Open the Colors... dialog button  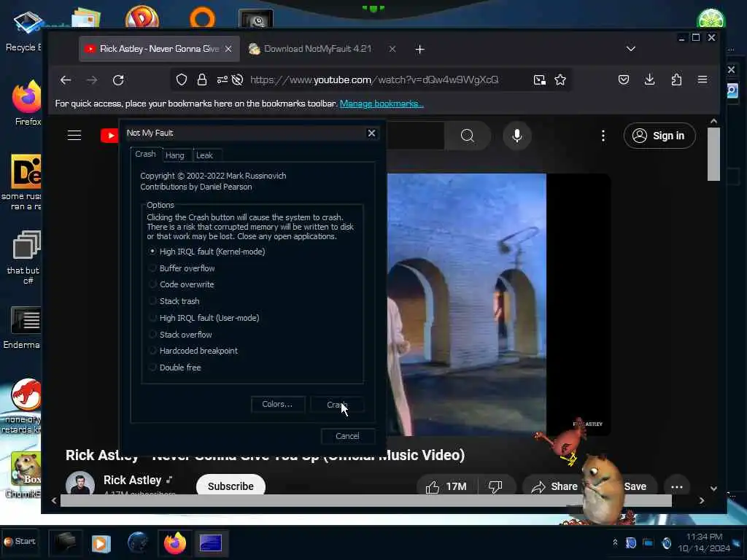click(277, 404)
